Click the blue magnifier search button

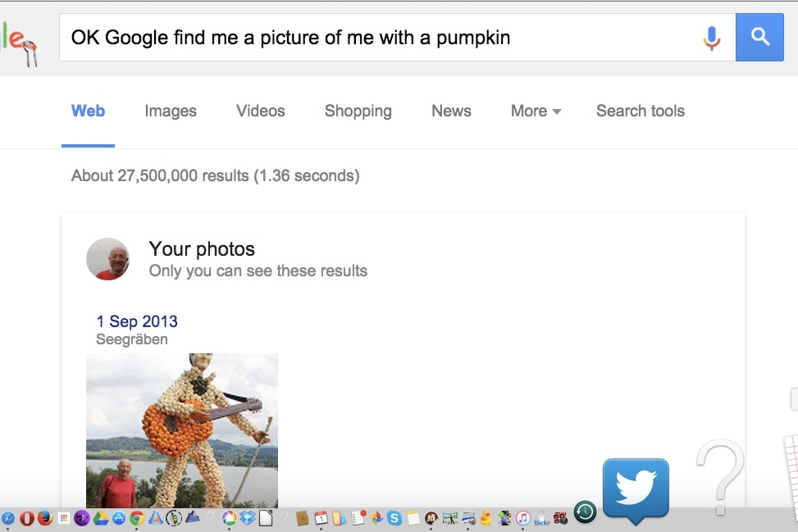(x=759, y=37)
